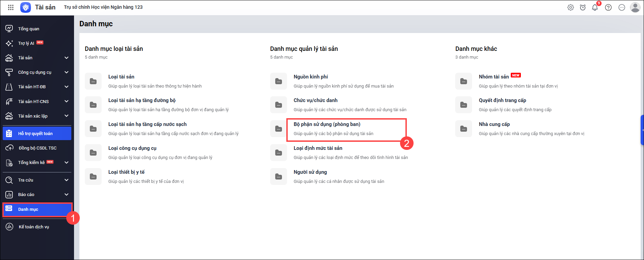Viewport: 644px width, 260px height.
Task: Click folder icon next to Nhà cung cấp
Action: tap(464, 129)
